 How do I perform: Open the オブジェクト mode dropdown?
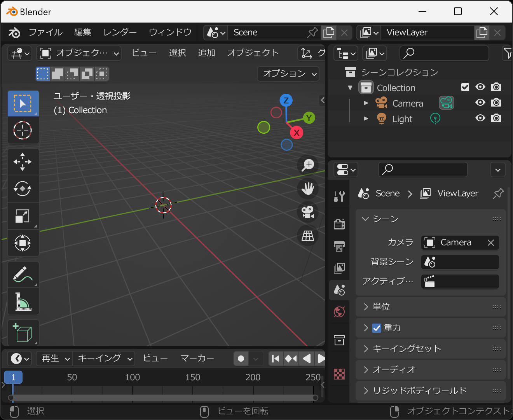pos(79,53)
